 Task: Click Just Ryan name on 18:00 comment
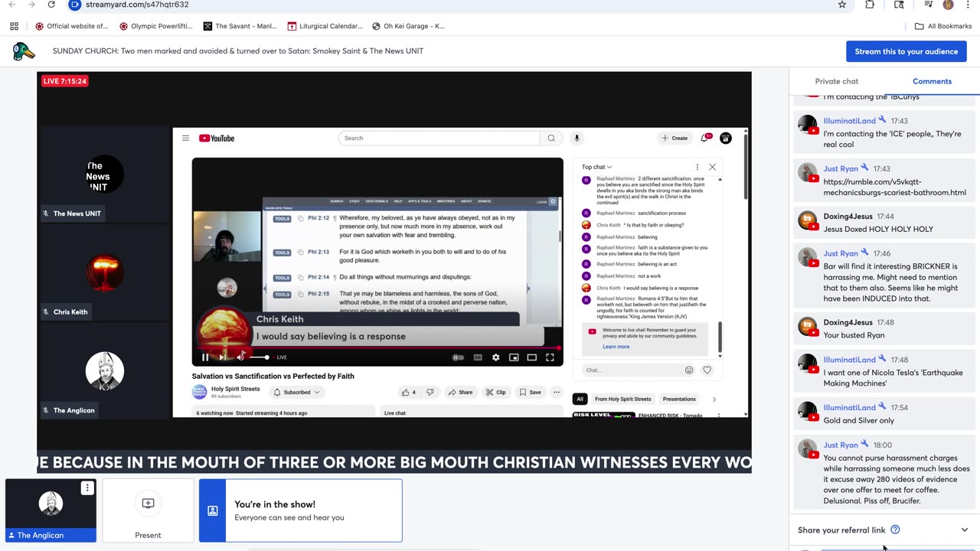(841, 445)
